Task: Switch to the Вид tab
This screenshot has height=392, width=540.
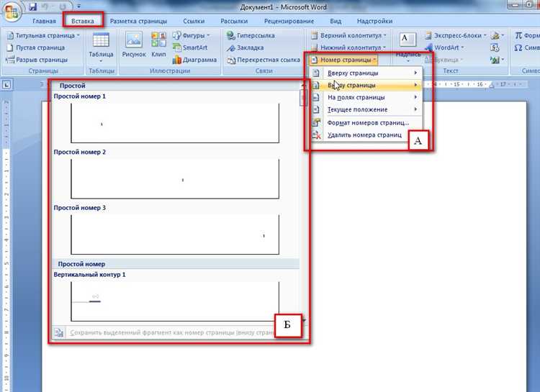Action: point(336,21)
